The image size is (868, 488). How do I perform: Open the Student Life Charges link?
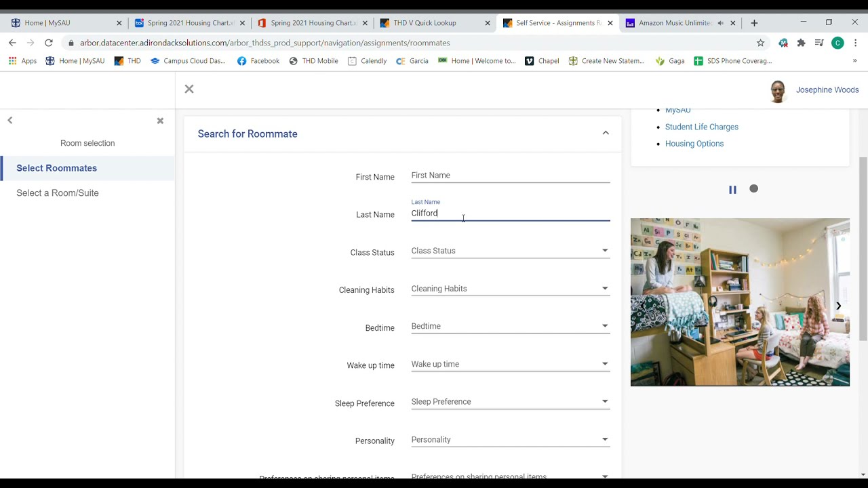pos(701,127)
